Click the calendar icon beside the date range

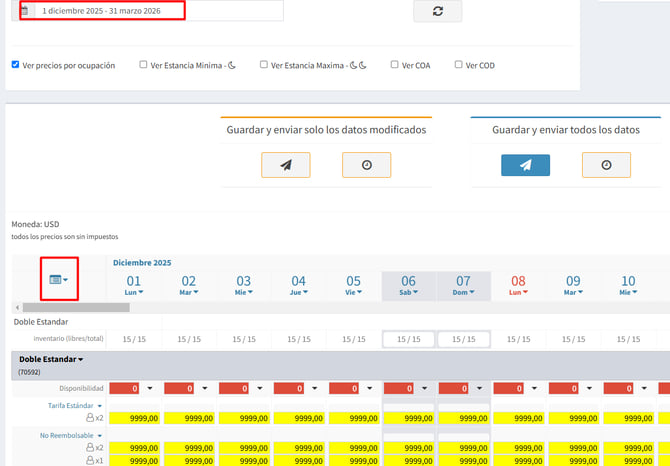[x=25, y=11]
